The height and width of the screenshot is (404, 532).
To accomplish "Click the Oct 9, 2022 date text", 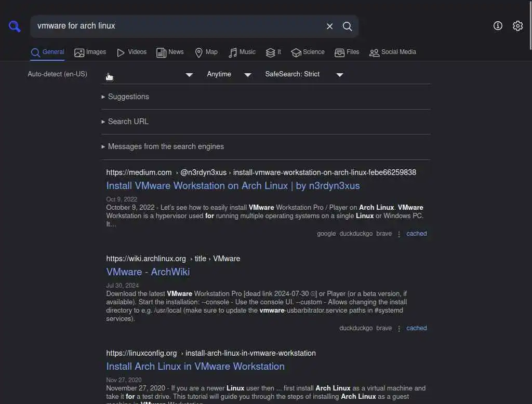I will 122,199.
